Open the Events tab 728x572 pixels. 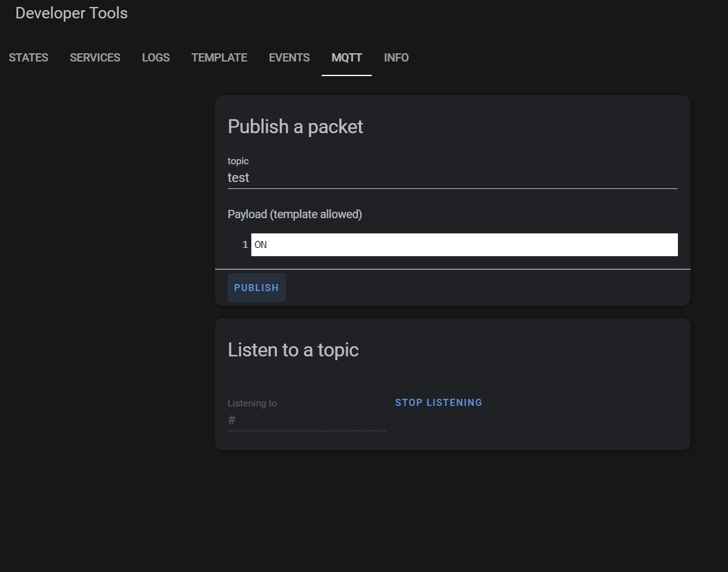tap(289, 58)
